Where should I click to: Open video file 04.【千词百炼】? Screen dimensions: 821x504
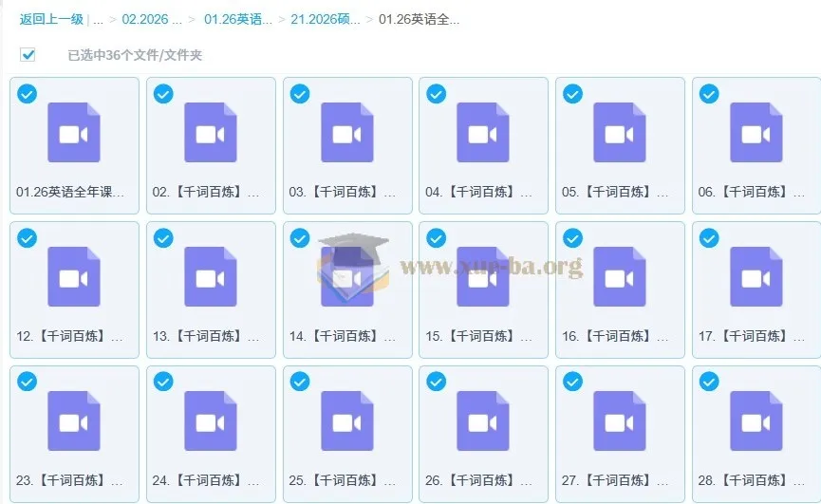pos(483,145)
